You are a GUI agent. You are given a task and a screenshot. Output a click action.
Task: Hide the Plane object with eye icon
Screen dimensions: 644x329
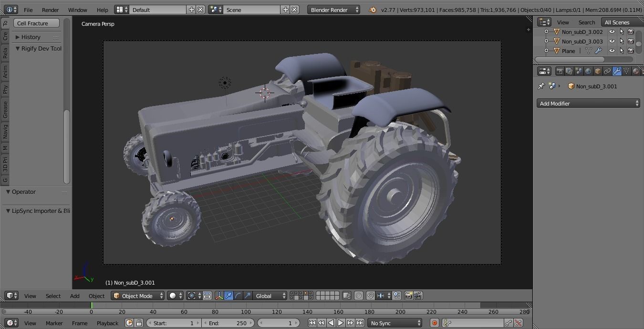[x=612, y=51]
